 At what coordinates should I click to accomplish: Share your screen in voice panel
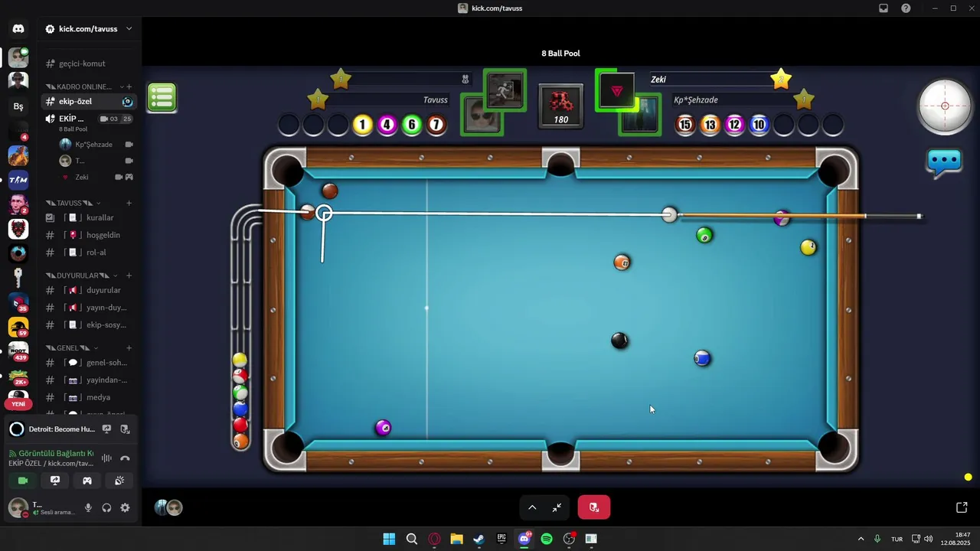[55, 481]
